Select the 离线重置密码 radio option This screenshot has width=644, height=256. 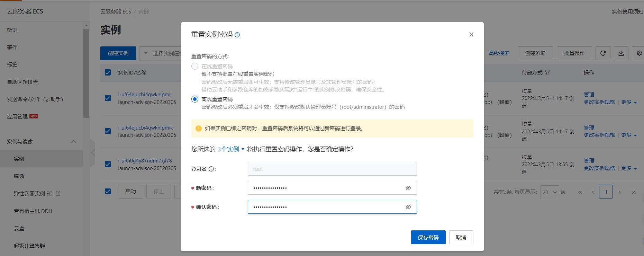click(x=195, y=99)
